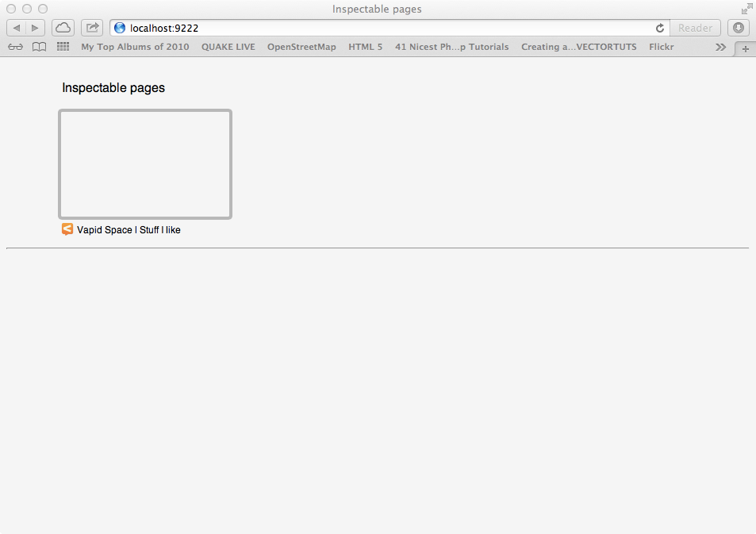Show hidden bookmarks with double chevron

720,47
